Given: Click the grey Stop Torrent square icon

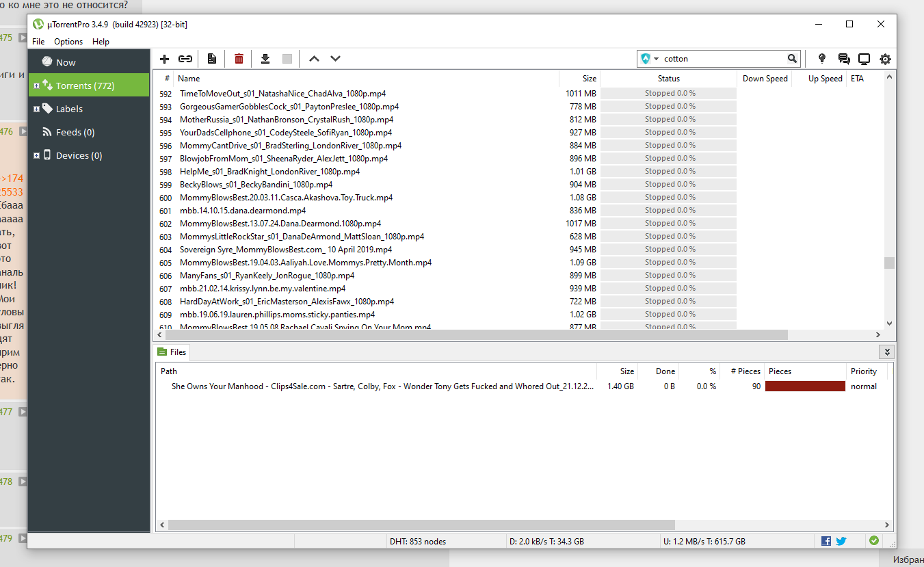Looking at the screenshot, I should pos(287,59).
